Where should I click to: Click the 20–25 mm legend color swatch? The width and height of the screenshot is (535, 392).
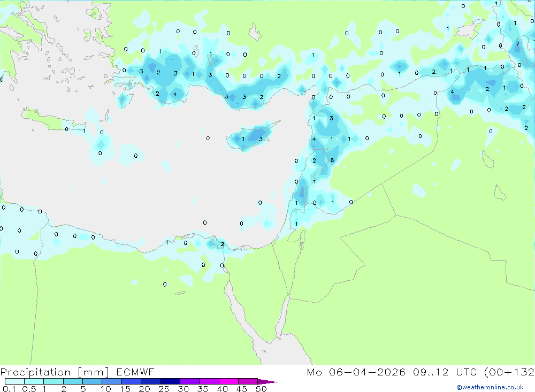[x=151, y=381]
